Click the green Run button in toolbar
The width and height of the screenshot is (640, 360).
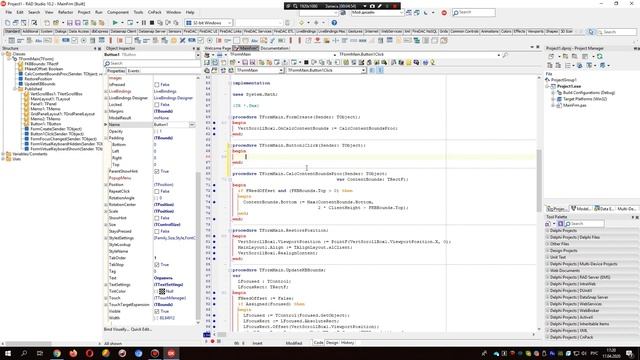coord(115,23)
